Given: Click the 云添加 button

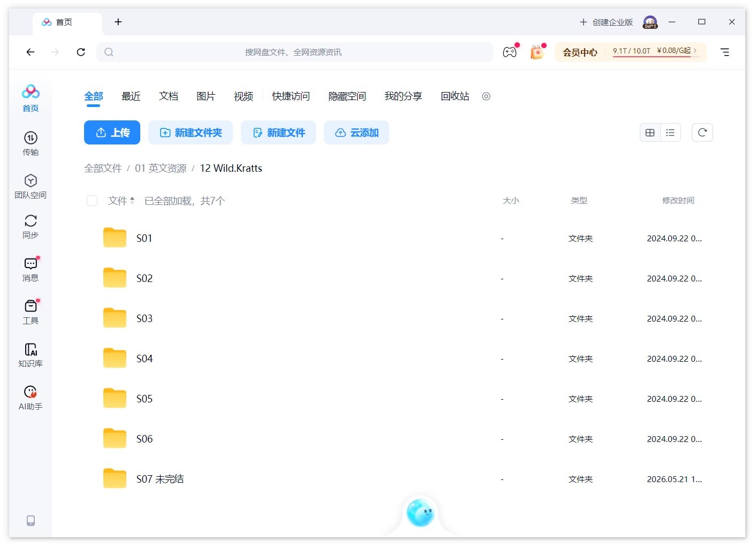Looking at the screenshot, I should (357, 133).
